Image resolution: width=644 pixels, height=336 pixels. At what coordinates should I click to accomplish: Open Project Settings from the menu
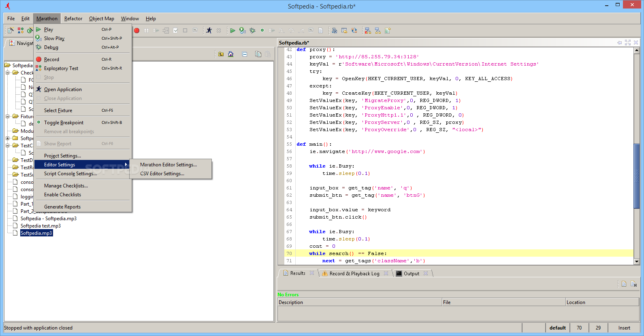(83, 155)
